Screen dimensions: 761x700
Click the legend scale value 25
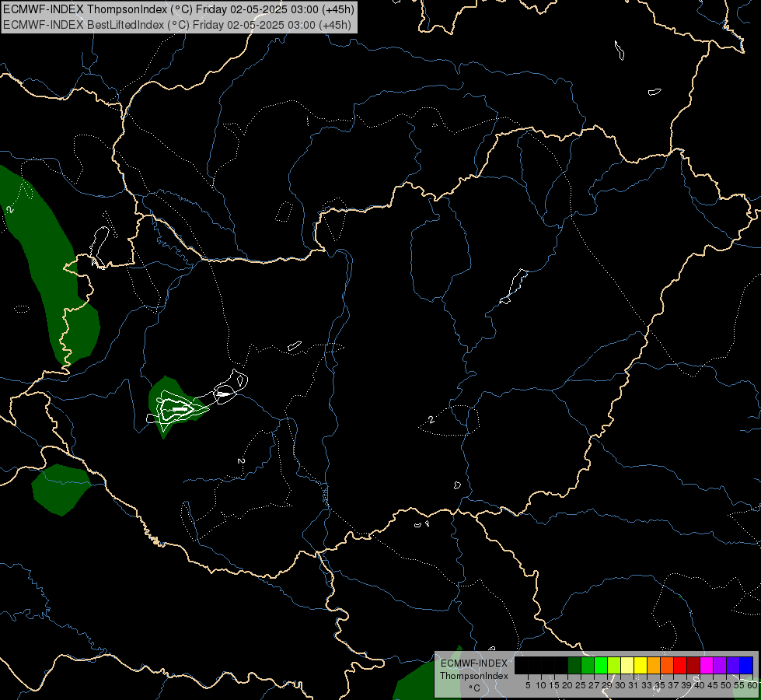click(x=581, y=685)
